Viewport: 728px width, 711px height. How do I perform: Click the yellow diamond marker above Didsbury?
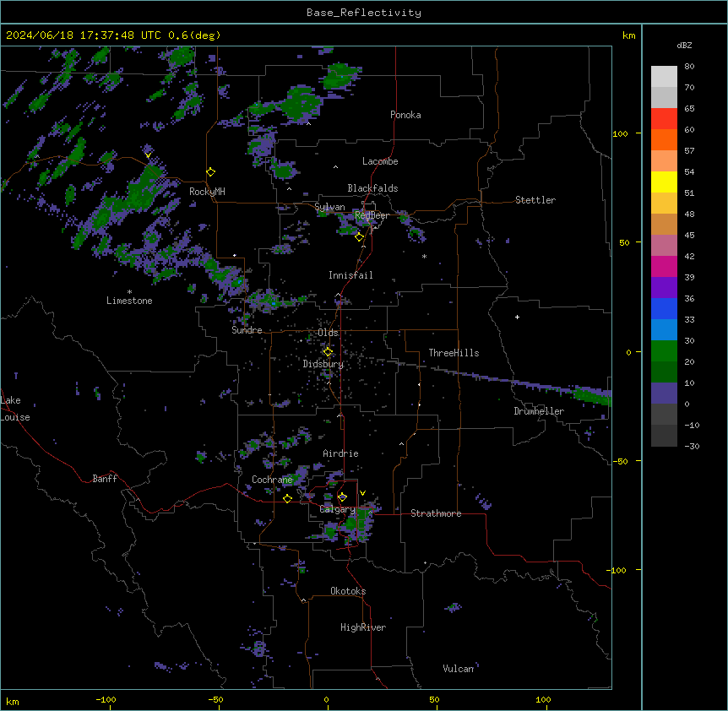328,352
